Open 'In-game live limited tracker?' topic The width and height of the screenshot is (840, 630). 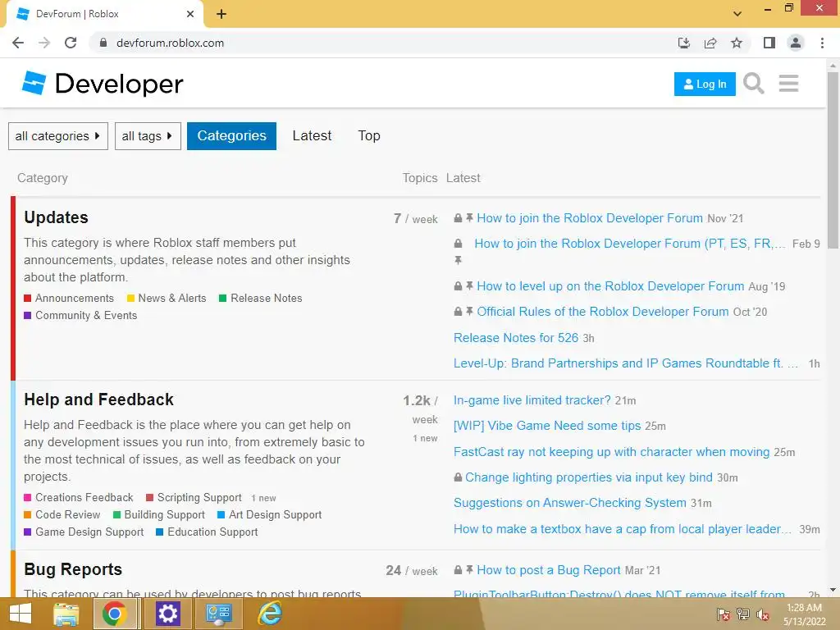pyautogui.click(x=532, y=400)
